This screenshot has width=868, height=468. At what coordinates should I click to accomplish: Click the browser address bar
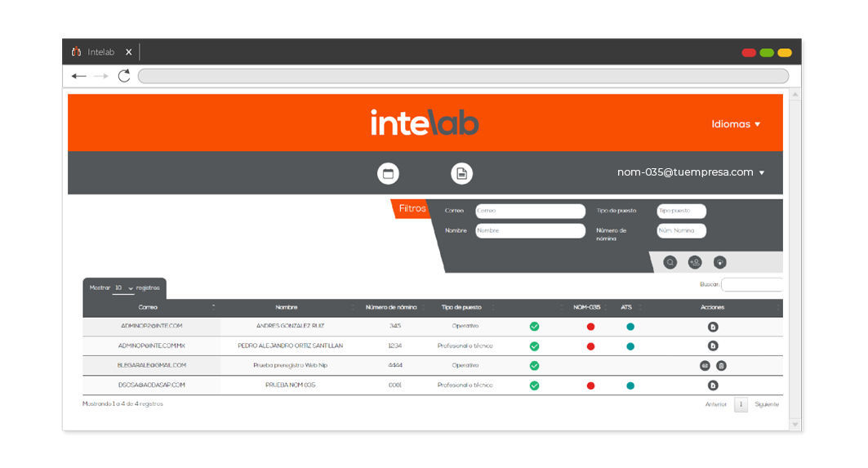(463, 76)
